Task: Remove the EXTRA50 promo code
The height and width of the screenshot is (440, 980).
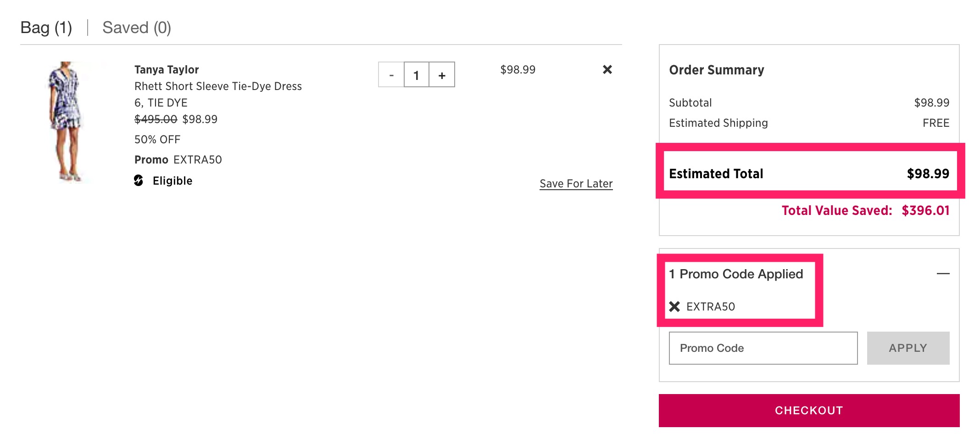Action: tap(674, 306)
